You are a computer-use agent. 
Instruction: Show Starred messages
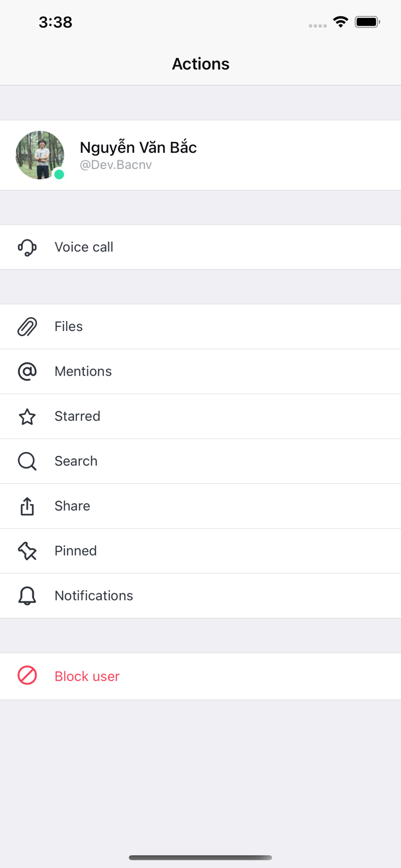point(77,416)
